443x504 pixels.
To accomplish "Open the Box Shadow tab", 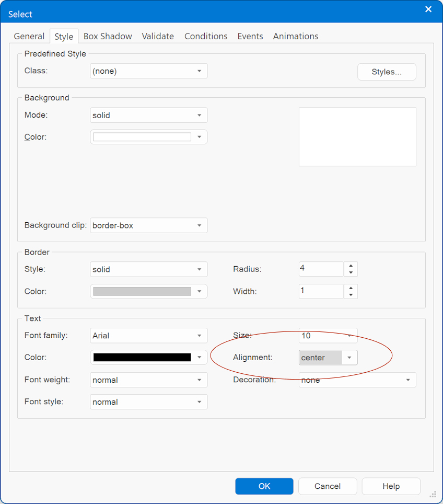I will point(108,36).
